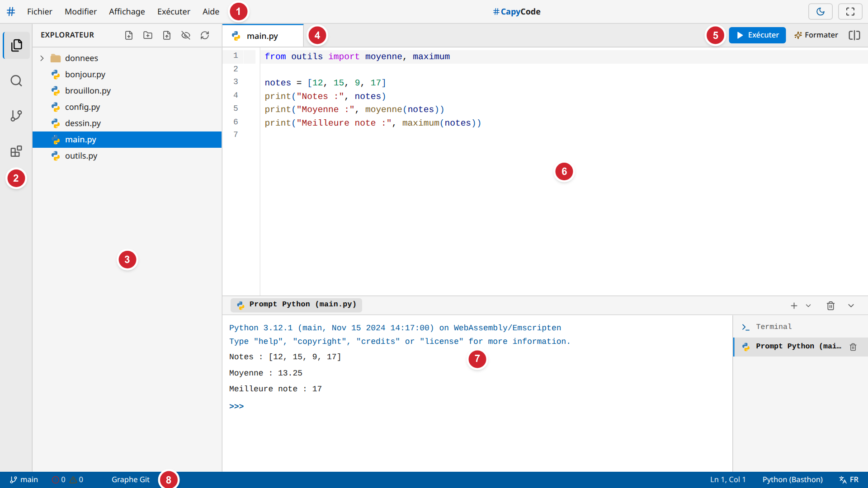The height and width of the screenshot is (488, 868).
Task: Select the main.py editor tab
Action: point(263,36)
